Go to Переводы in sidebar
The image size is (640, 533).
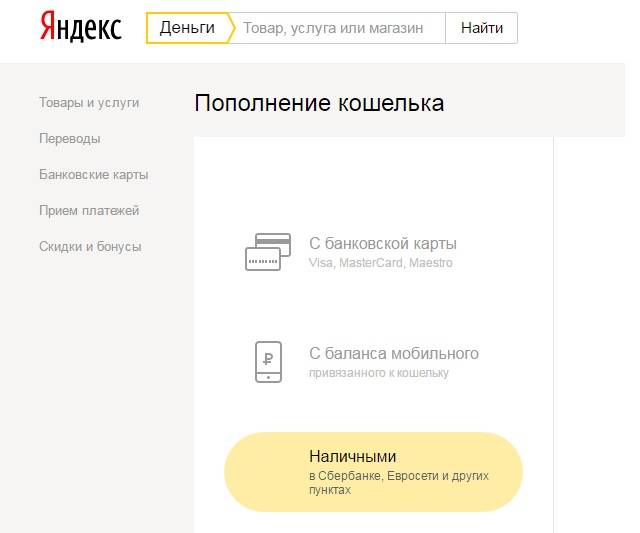coord(70,138)
